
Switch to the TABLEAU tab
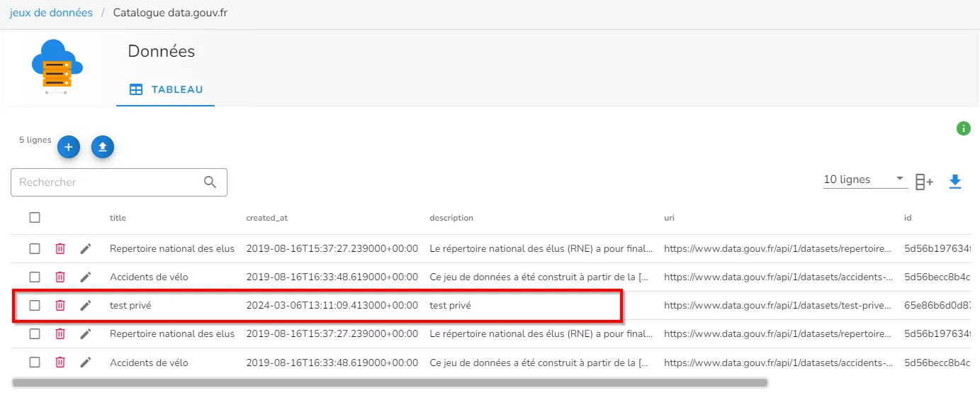point(166,89)
